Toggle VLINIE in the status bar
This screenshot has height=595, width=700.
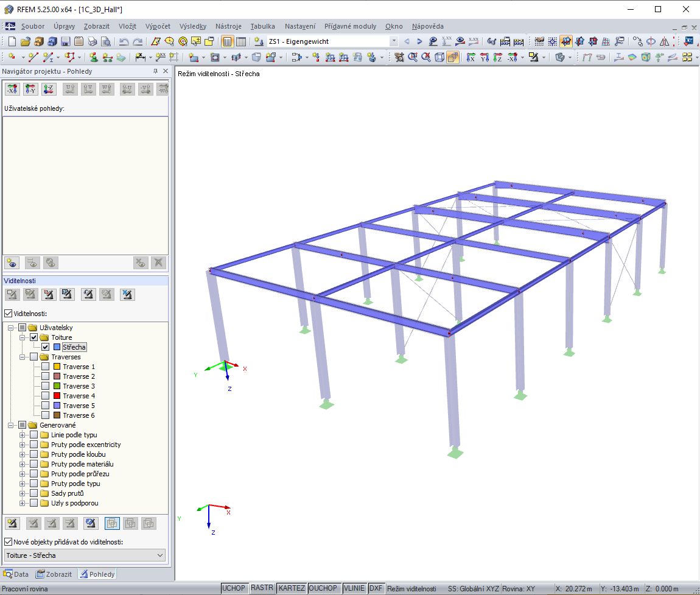click(x=354, y=588)
